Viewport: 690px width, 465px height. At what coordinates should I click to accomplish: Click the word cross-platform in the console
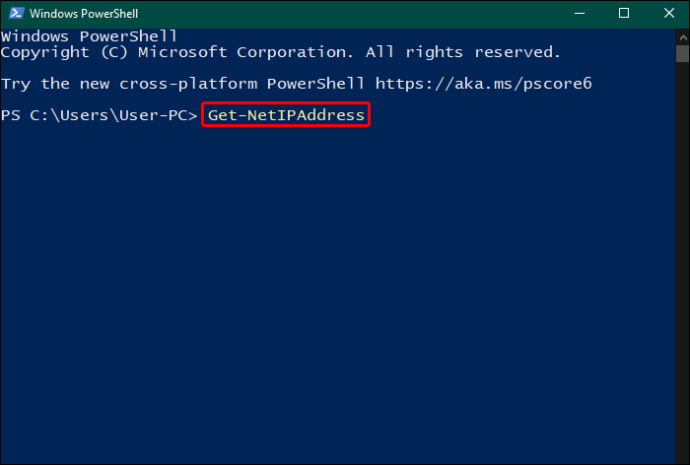188,84
